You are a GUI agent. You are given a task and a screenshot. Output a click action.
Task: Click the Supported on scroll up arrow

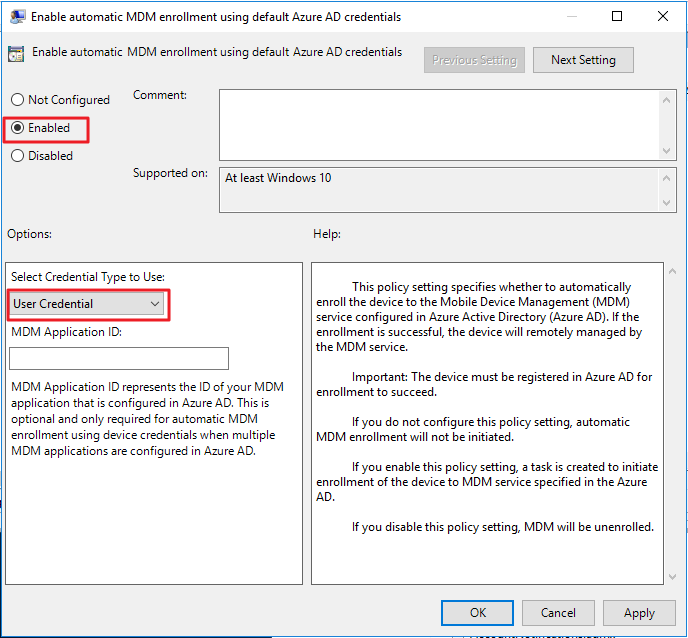666,178
